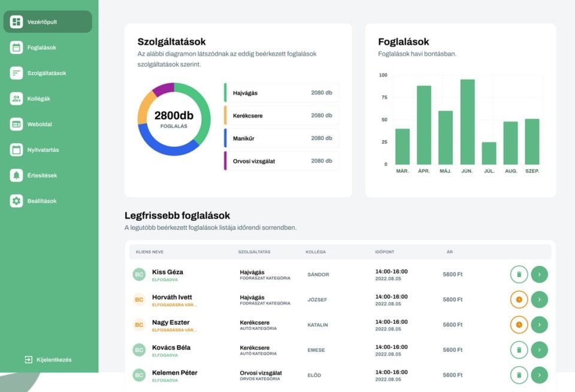
Task: Click the KOLLÉGA column header
Action: click(316, 252)
